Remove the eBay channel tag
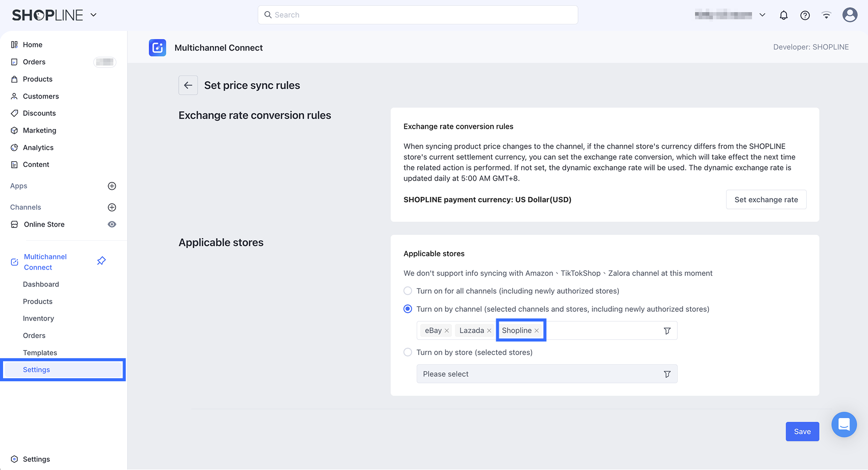The width and height of the screenshot is (868, 470). coord(447,331)
